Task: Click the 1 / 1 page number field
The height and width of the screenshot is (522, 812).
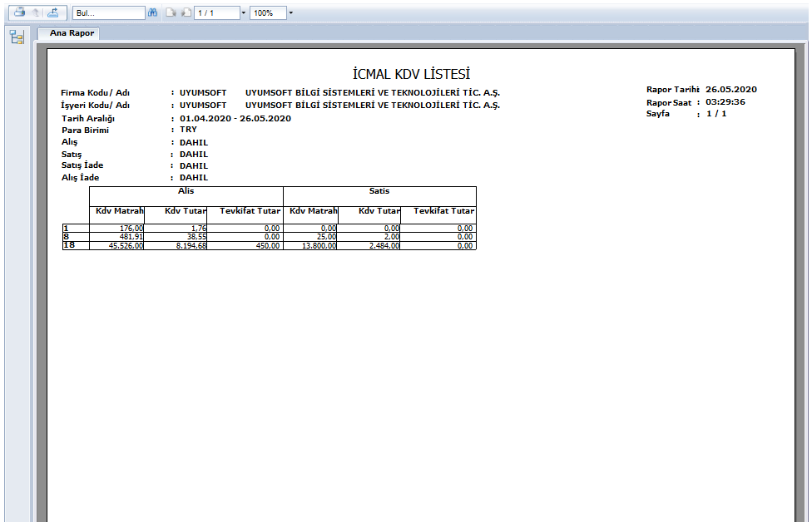Action: 215,13
